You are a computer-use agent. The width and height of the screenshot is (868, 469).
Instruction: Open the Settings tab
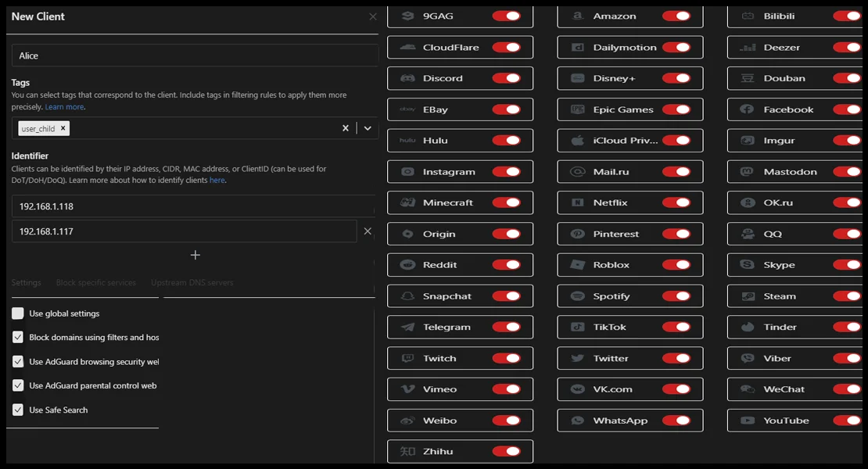[x=26, y=283]
